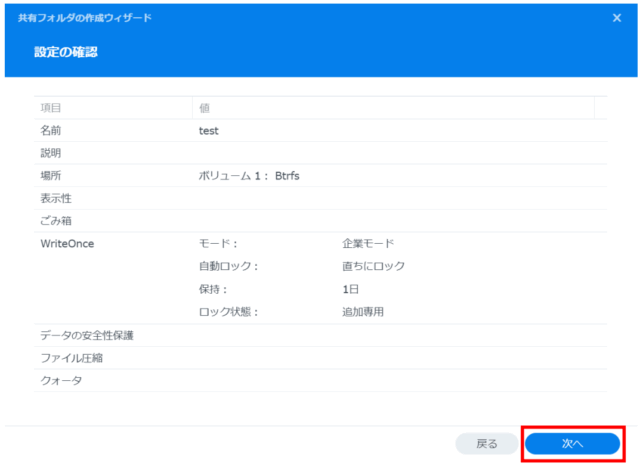Click the 戻る button
640x472 pixels.
point(487,442)
